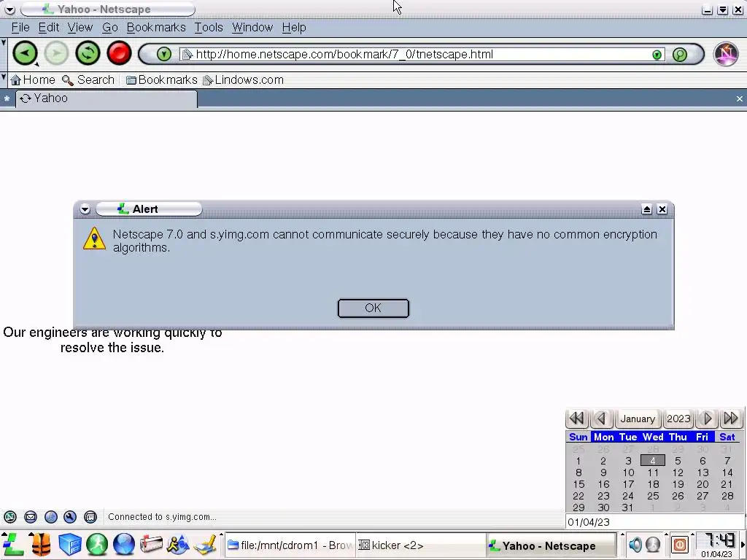Screen dimensions: 747x560
Task: Click Search on the personal toolbar
Action: pos(88,80)
